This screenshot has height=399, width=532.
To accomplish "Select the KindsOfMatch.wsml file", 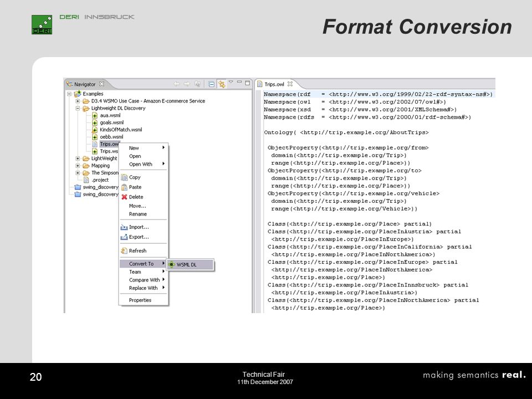I will pyautogui.click(x=121, y=130).
